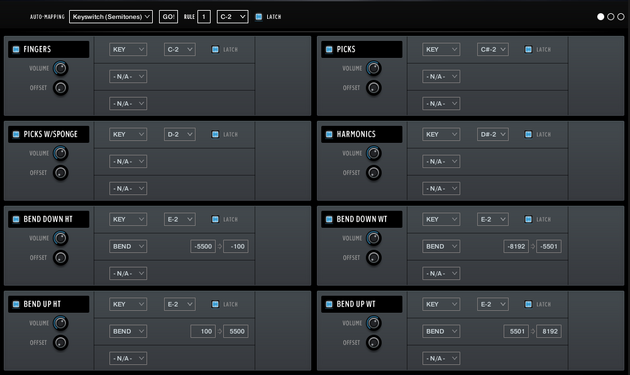Adjust the Bend Up WT Offset knob

[374, 342]
